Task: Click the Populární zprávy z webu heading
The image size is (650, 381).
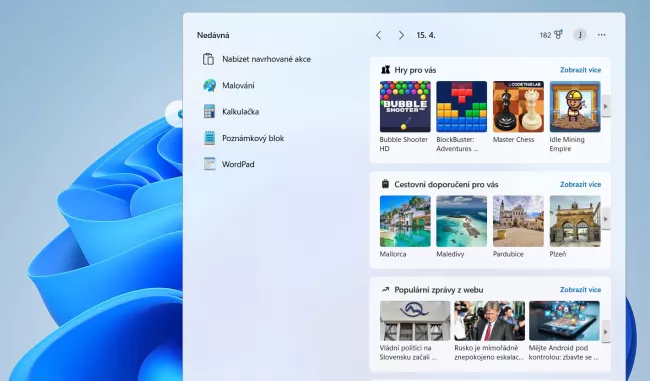Action: pos(439,290)
